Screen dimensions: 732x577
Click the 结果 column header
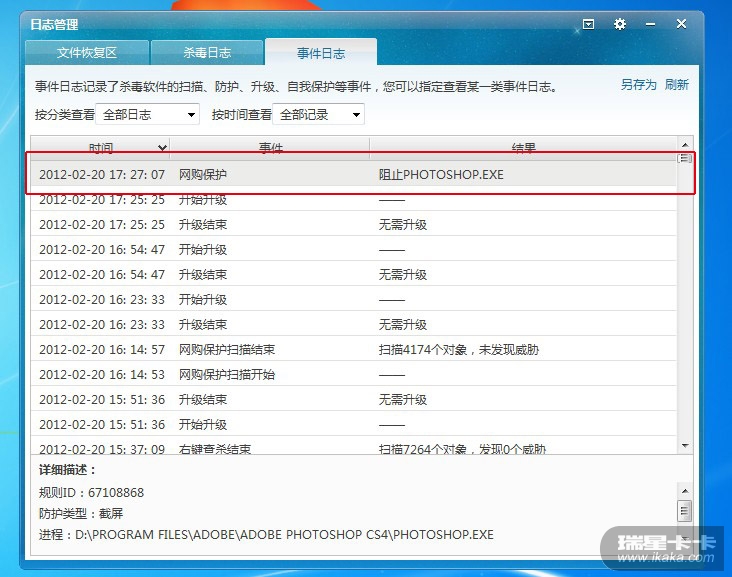(x=523, y=148)
